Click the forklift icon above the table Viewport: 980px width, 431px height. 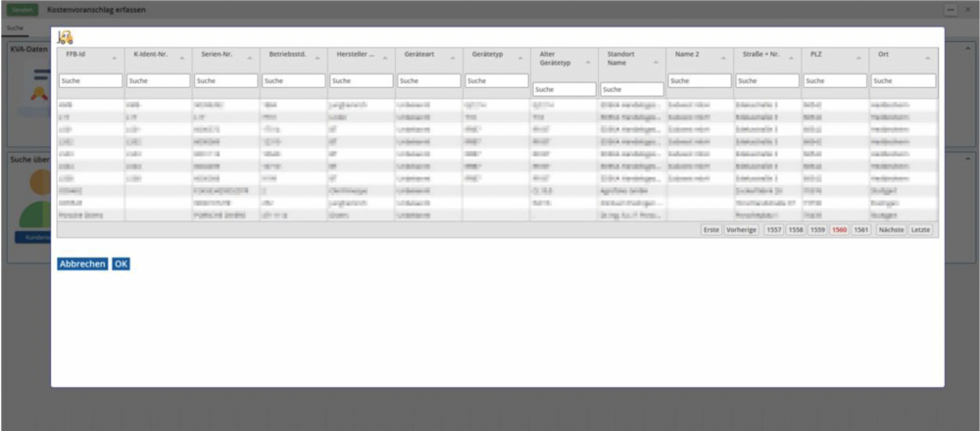click(x=65, y=37)
